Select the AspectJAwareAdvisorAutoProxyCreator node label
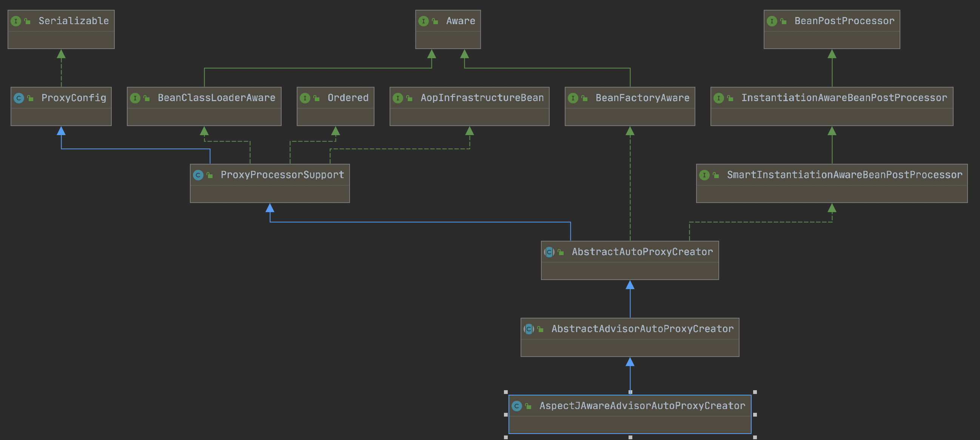The image size is (980, 440). [643, 406]
